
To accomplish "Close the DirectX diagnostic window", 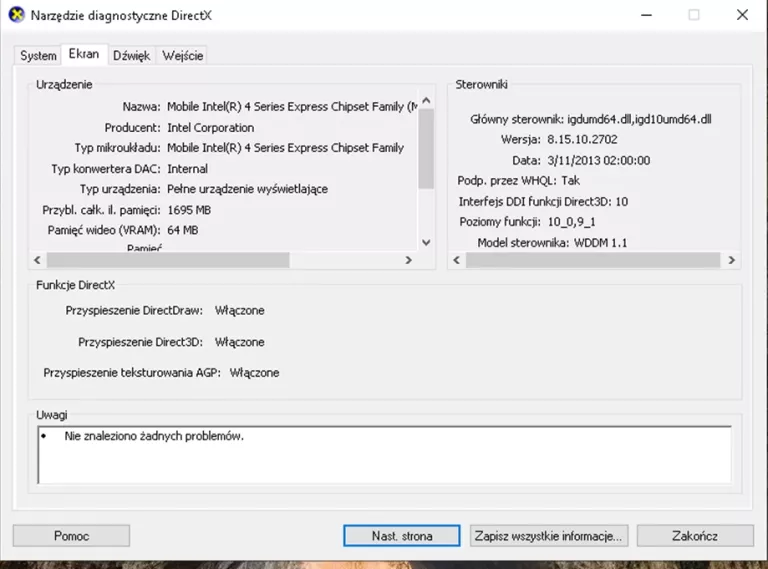I will [743, 15].
